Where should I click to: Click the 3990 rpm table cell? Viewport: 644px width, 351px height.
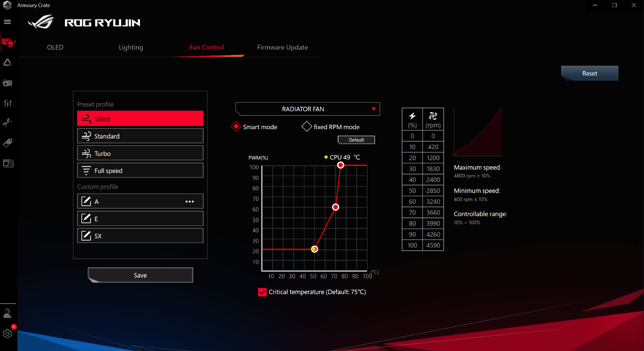coord(433,223)
